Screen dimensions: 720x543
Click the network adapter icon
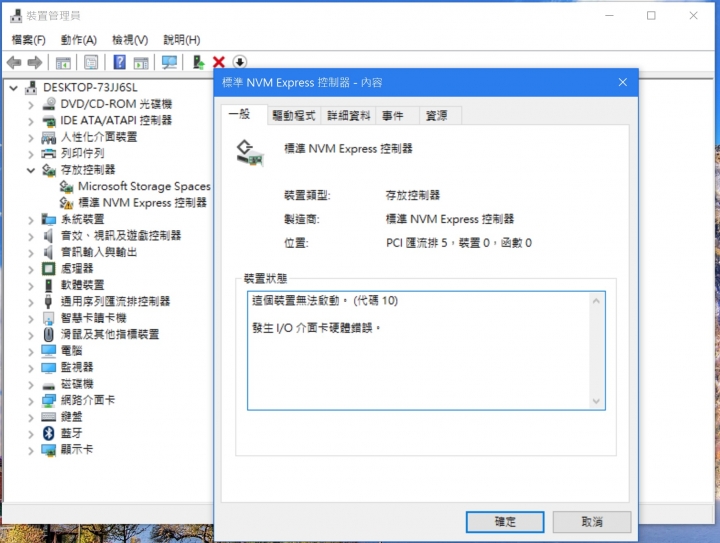point(49,400)
